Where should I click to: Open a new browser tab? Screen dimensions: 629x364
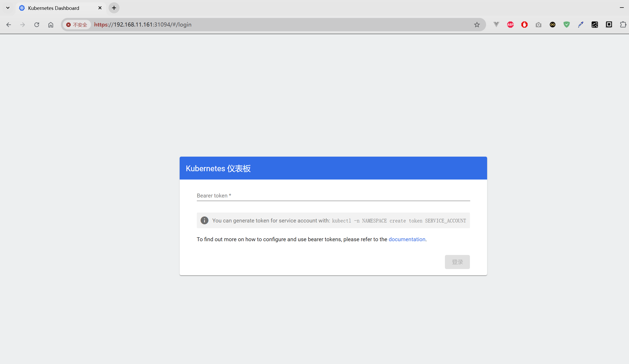pos(114,8)
